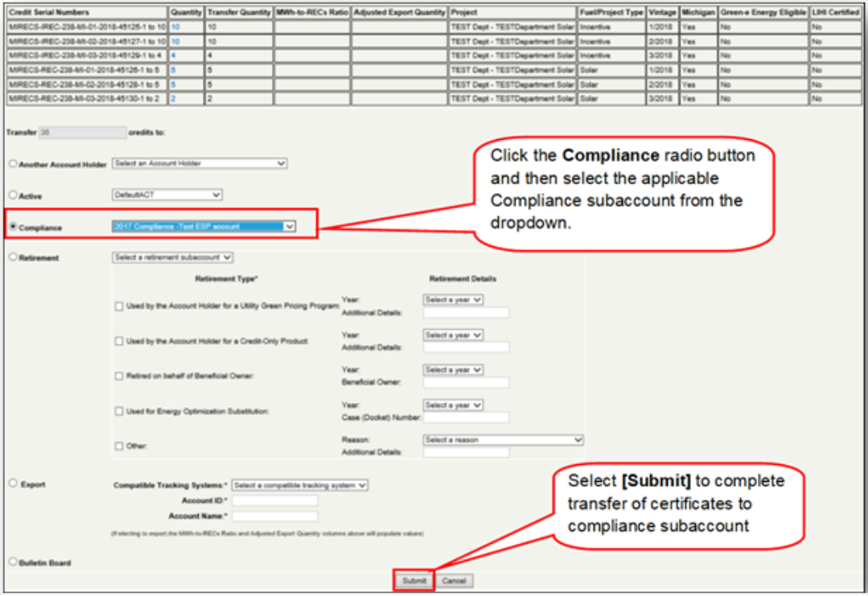Open the 2017 Compliance subaccount dropdown
868x596 pixels.
(x=204, y=227)
